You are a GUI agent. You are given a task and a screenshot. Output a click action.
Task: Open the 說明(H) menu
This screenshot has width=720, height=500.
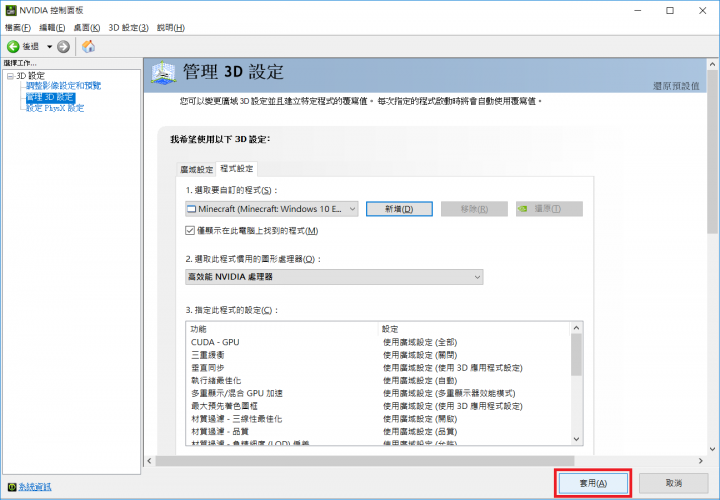[171, 28]
